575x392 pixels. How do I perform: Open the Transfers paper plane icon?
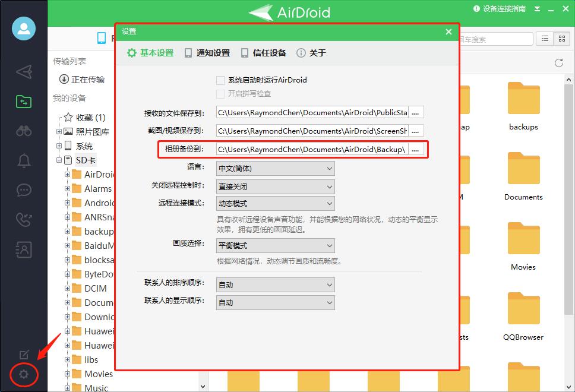pyautogui.click(x=23, y=71)
